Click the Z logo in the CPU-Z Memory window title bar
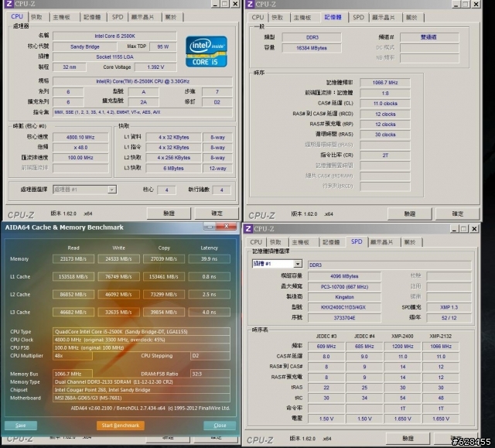The height and width of the screenshot is (448, 495). tap(250, 4)
